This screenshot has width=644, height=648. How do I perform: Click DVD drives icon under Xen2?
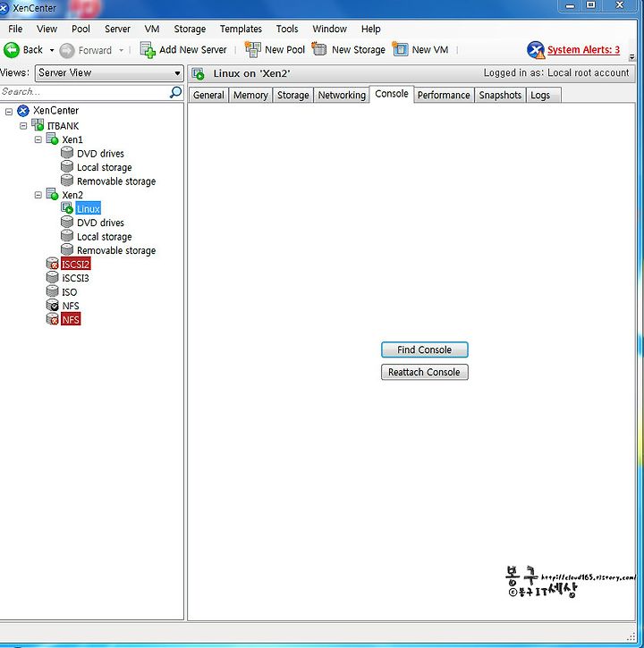click(67, 222)
